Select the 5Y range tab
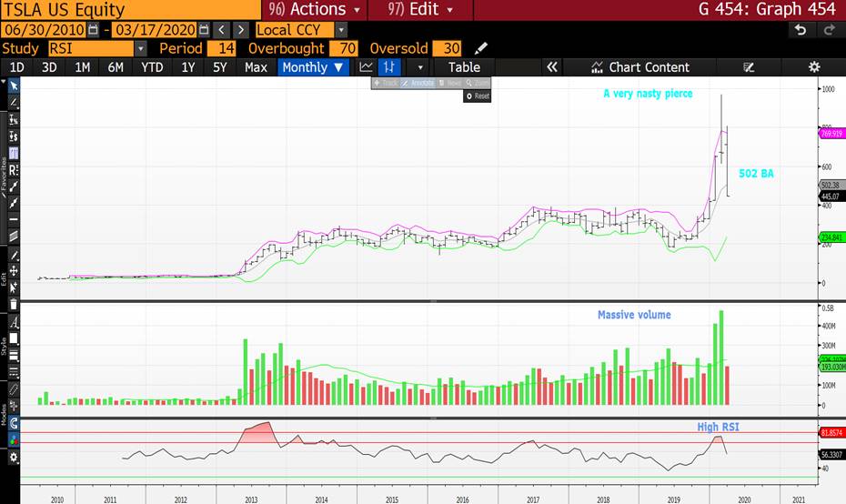 [219, 67]
